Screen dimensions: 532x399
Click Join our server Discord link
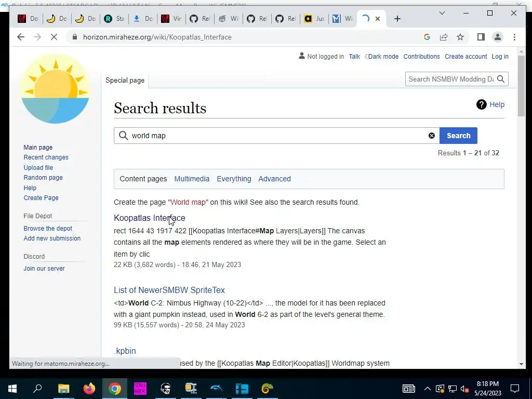[x=44, y=269]
